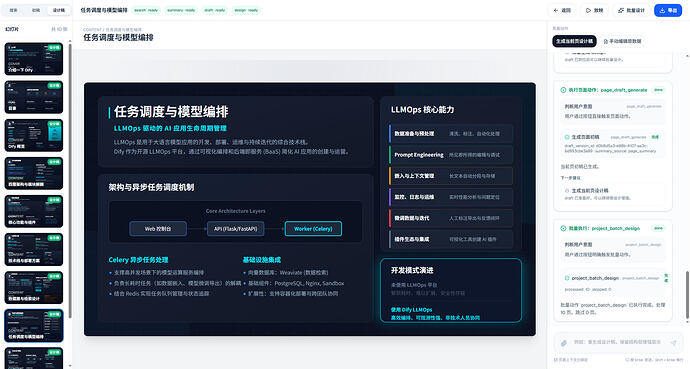Open 批量设计 batch design
Viewport: 690px width, 369px height.
click(631, 10)
